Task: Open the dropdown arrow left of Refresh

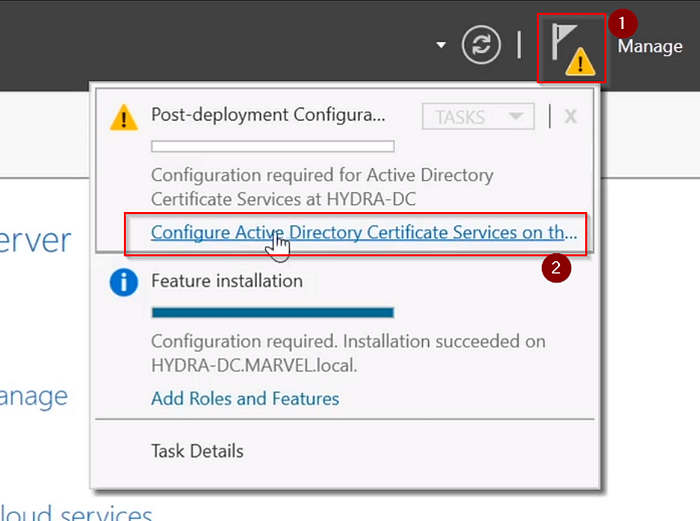Action: tap(441, 46)
